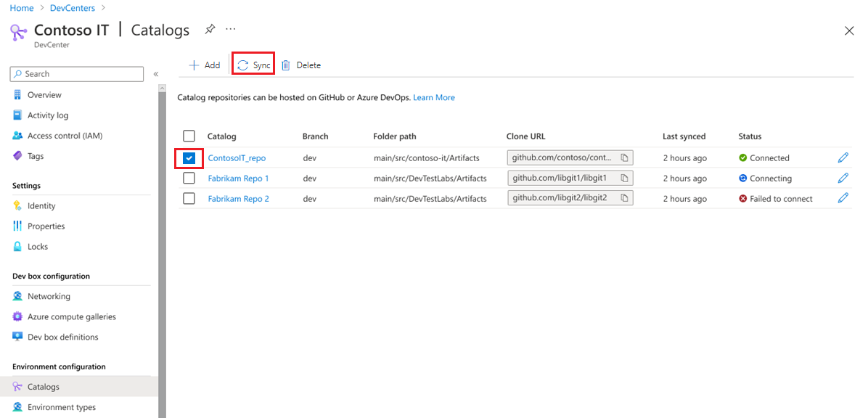The image size is (868, 418).
Task: Click the Learn More link
Action: coord(434,97)
